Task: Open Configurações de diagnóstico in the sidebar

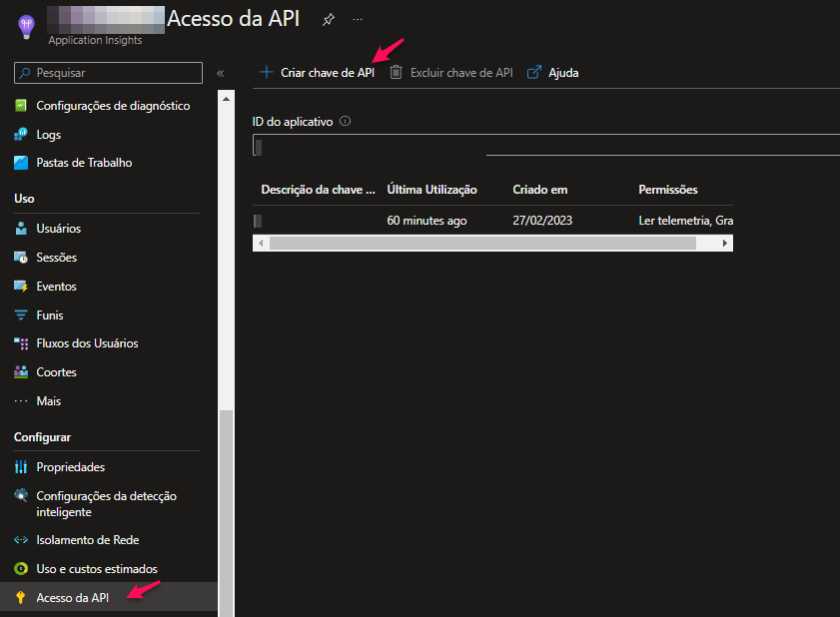Action: (112, 106)
